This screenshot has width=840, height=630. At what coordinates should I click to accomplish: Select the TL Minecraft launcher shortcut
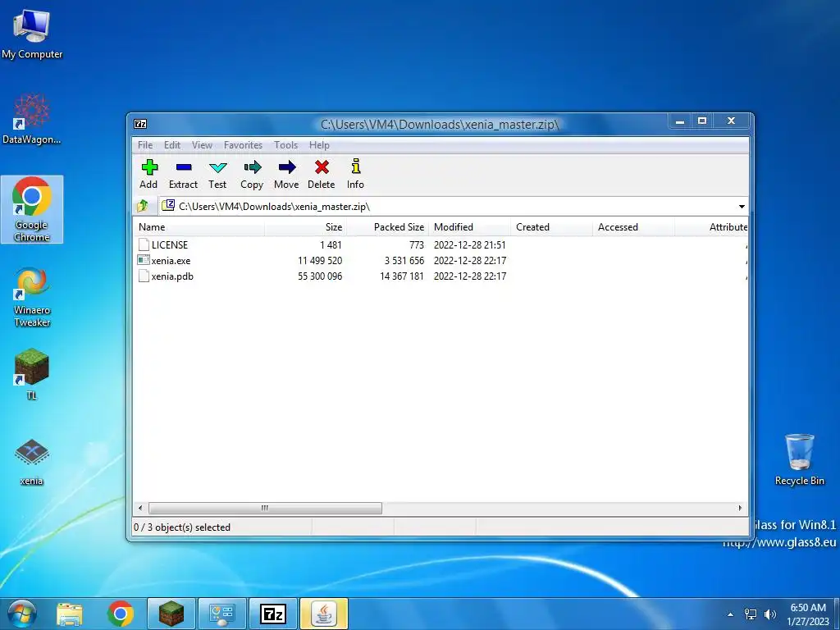(x=32, y=374)
